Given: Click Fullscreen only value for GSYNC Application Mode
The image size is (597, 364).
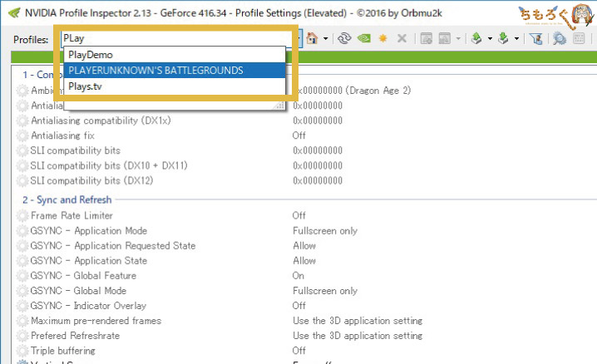Looking at the screenshot, I should pyautogui.click(x=325, y=231).
